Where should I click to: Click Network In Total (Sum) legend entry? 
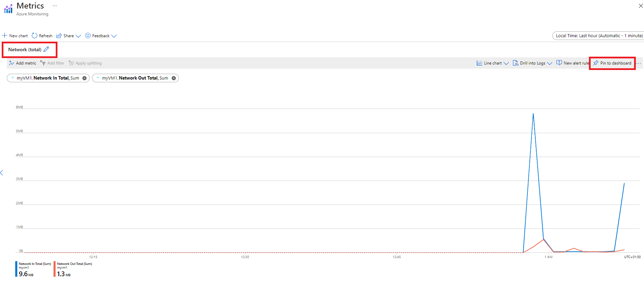(35, 264)
